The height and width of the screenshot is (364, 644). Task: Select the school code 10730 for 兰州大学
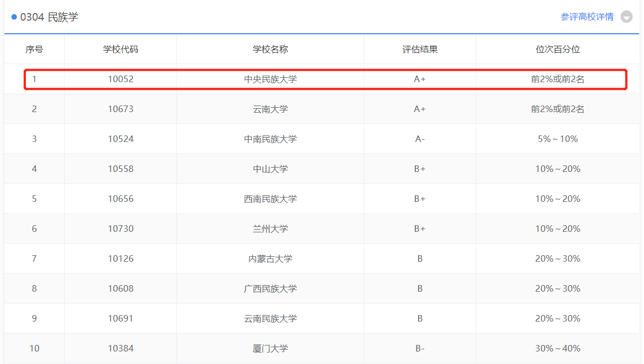(x=120, y=229)
